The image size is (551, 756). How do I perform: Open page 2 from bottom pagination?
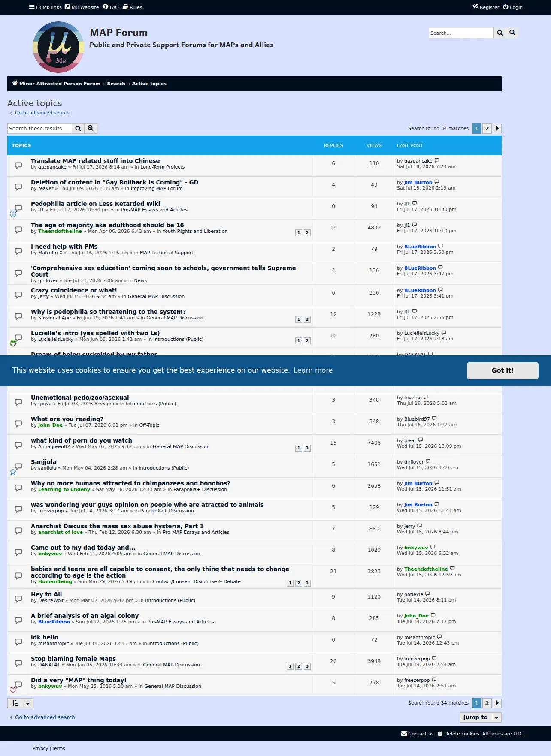[x=487, y=703]
